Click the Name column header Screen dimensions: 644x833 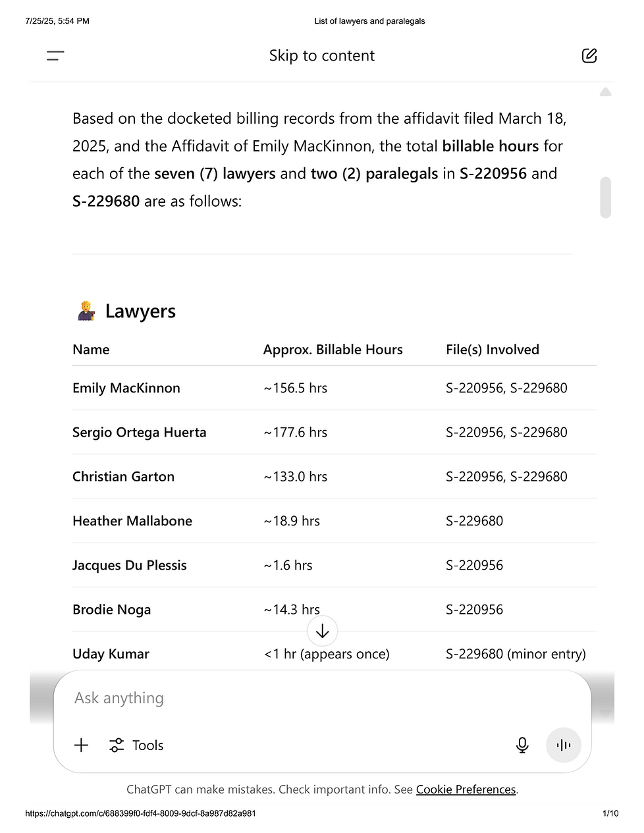pyautogui.click(x=91, y=350)
